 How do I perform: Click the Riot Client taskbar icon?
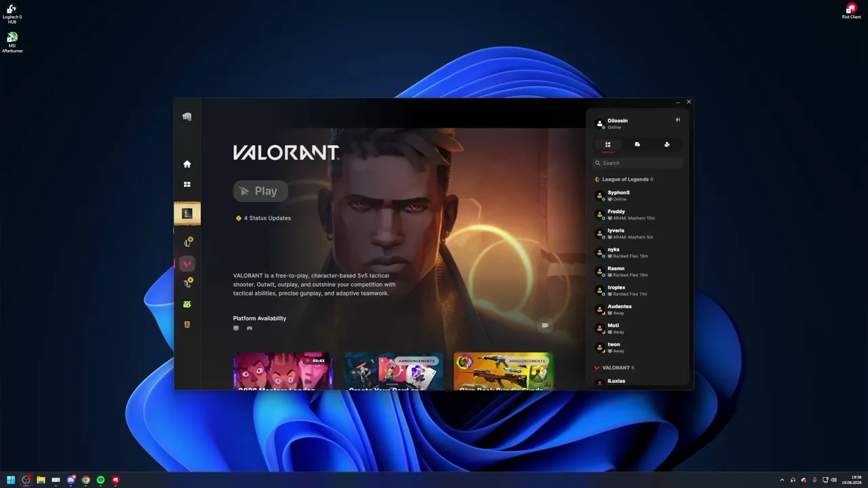pyautogui.click(x=115, y=480)
